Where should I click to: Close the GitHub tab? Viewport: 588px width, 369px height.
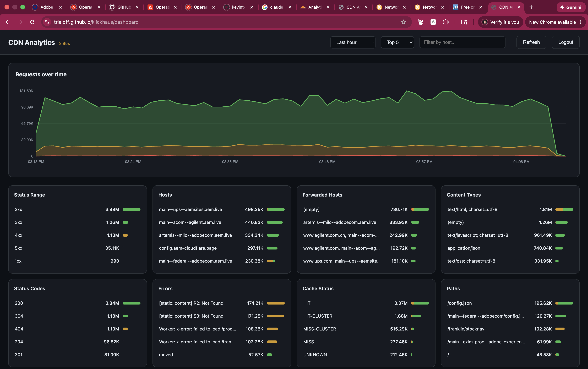(x=137, y=7)
